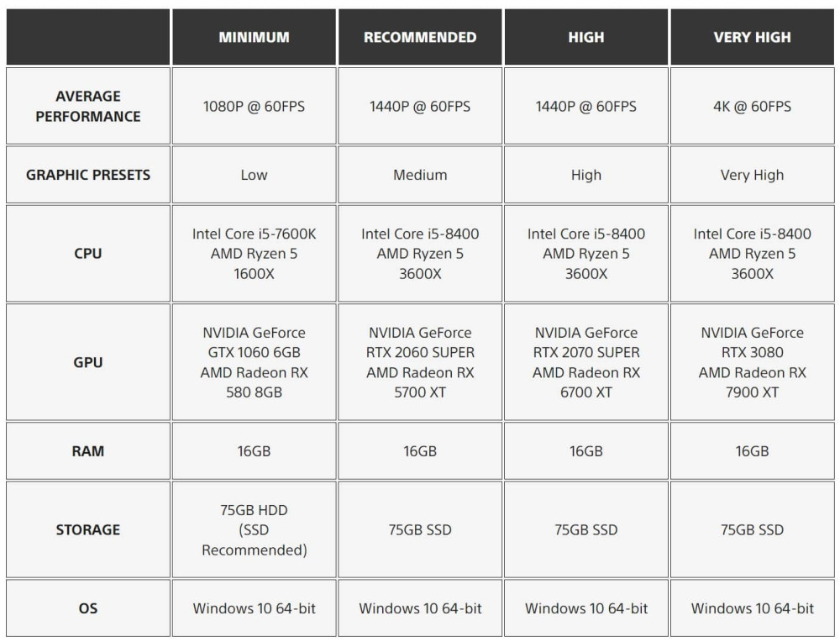Click the RAM row label

(x=88, y=450)
